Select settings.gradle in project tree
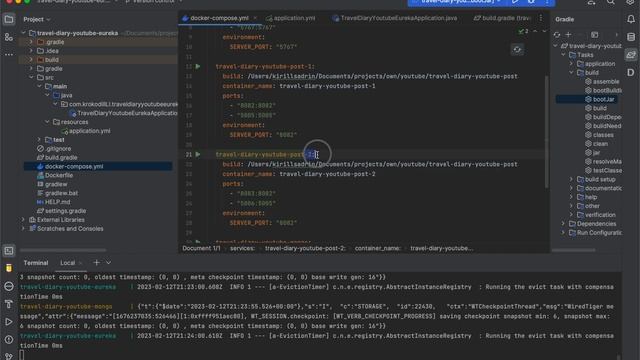This screenshot has width=640, height=360. [x=65, y=211]
